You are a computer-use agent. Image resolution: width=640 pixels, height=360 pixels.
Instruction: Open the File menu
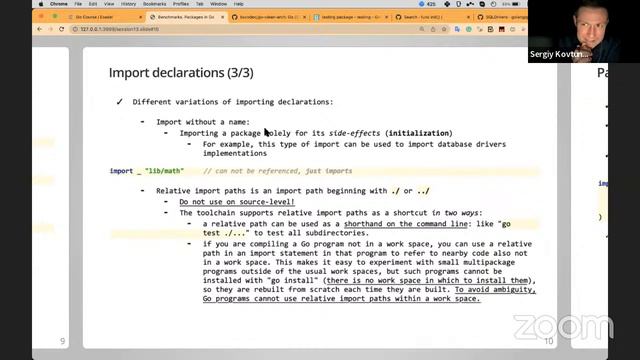pos(78,4)
